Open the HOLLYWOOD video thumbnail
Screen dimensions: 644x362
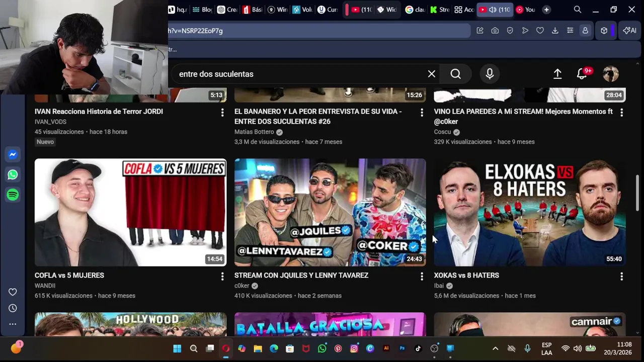(x=130, y=324)
